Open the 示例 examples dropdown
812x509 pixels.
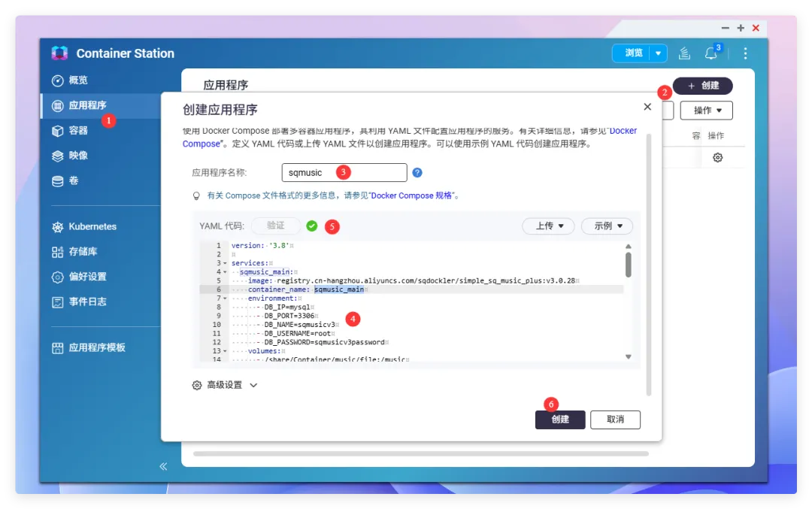click(x=607, y=226)
